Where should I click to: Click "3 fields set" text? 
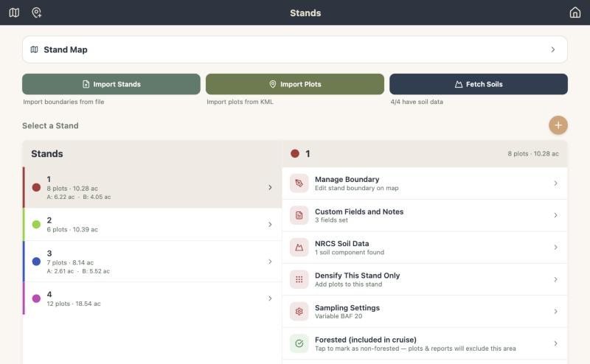331,220
